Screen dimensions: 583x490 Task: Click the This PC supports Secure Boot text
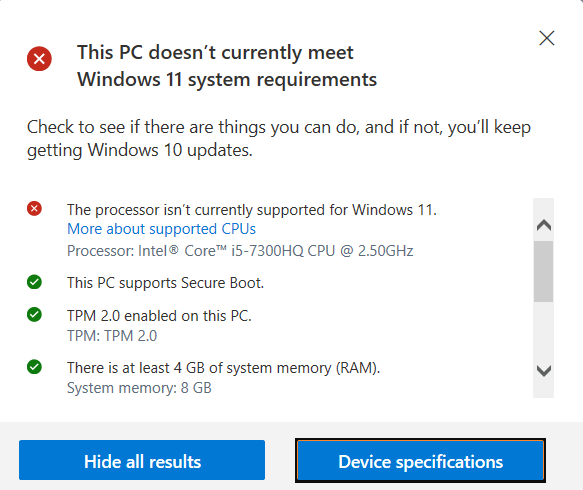[165, 283]
